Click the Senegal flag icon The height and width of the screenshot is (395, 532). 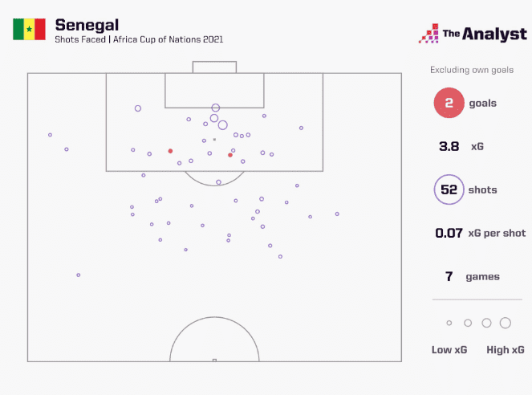point(30,30)
